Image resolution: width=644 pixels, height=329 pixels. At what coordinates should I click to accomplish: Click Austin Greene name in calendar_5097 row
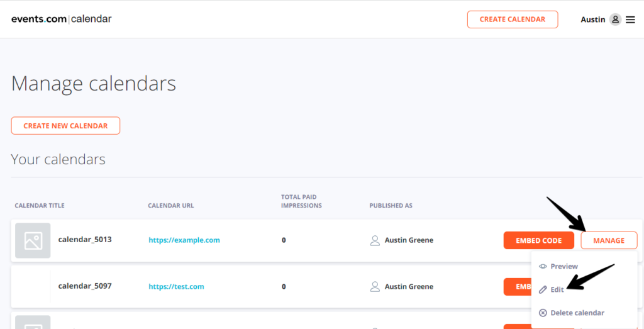point(409,287)
